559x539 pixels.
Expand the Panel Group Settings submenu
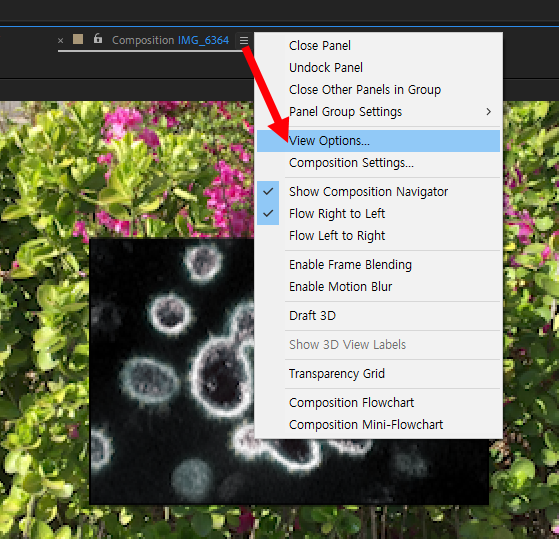click(x=378, y=112)
